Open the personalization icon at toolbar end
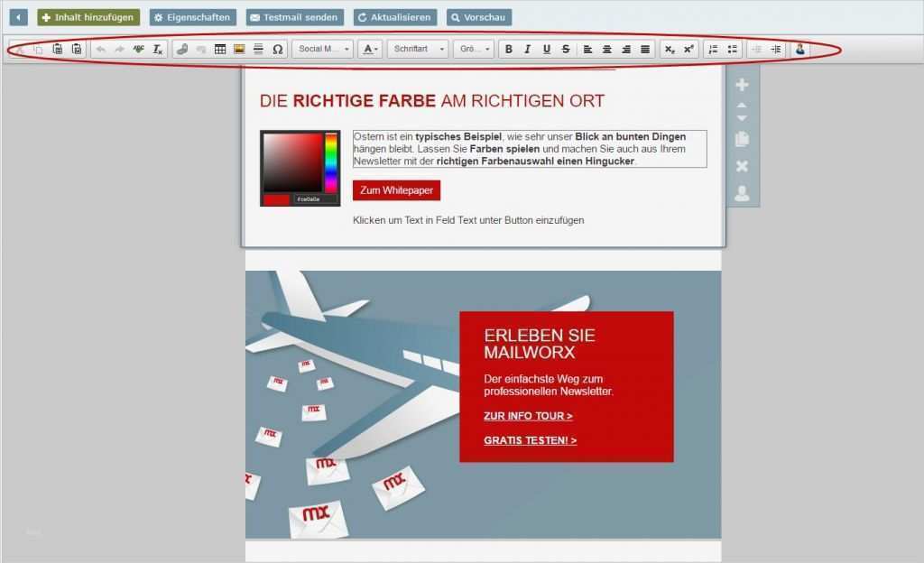Image resolution: width=924 pixels, height=563 pixels. pos(800,49)
